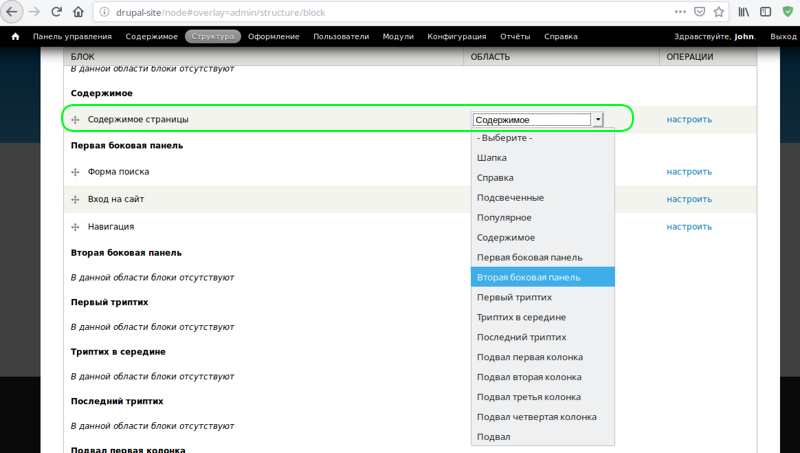
Task: Go to Drupal home via house icon
Action: point(15,37)
